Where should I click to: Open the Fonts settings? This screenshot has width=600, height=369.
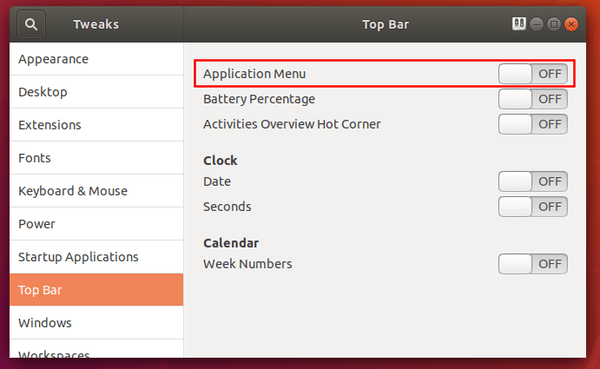[96, 158]
